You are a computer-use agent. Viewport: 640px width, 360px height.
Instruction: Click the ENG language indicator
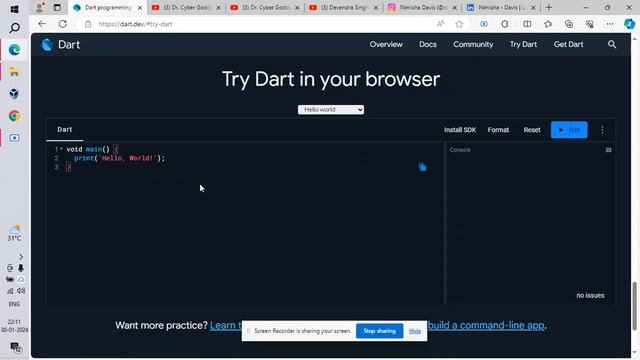pyautogui.click(x=14, y=304)
